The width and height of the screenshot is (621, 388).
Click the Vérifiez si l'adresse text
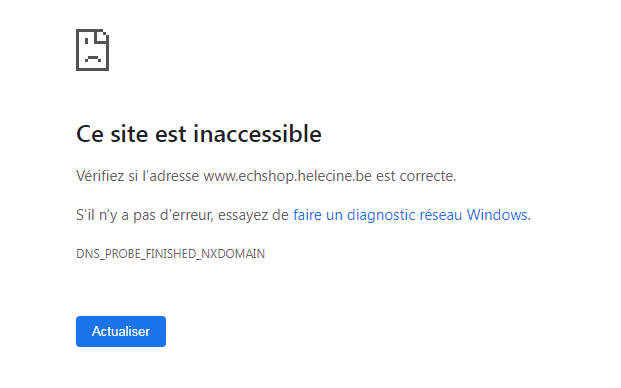pyautogui.click(x=137, y=176)
